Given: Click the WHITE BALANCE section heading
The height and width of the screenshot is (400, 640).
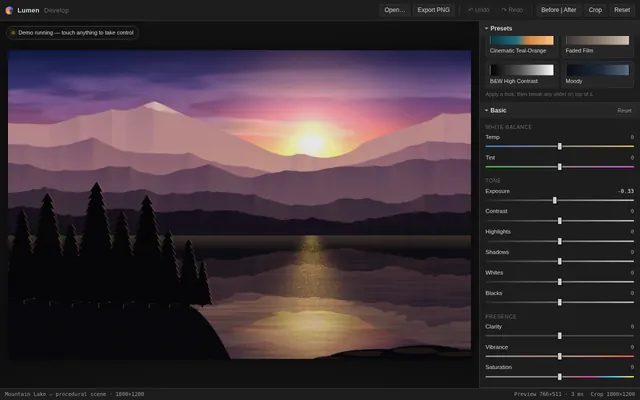Looking at the screenshot, I should (x=508, y=127).
